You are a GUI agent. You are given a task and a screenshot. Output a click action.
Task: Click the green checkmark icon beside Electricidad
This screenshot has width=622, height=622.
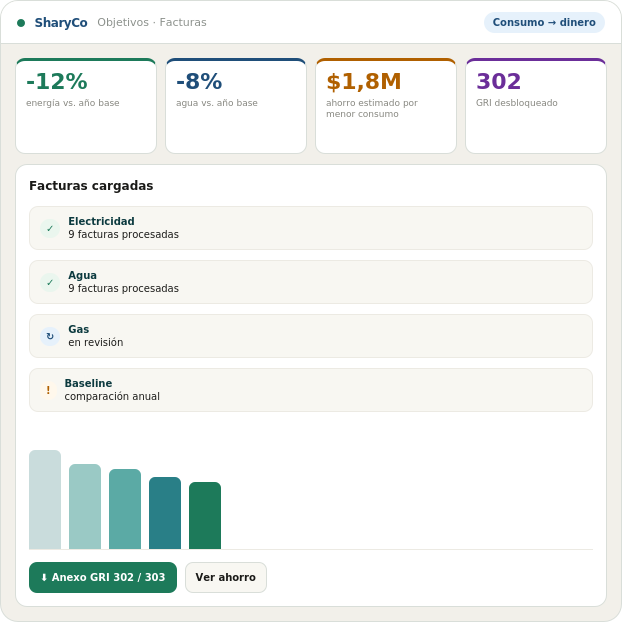click(x=50, y=228)
